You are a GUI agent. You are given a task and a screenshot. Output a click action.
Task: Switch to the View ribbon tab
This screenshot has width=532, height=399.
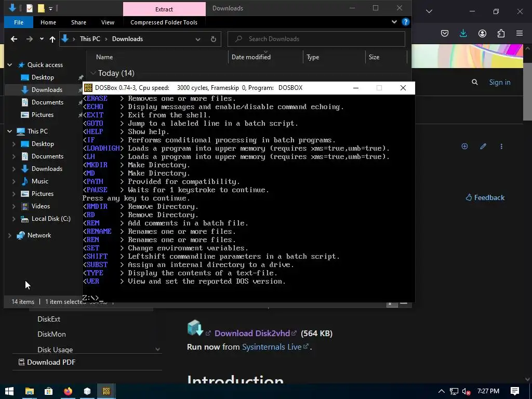point(108,22)
